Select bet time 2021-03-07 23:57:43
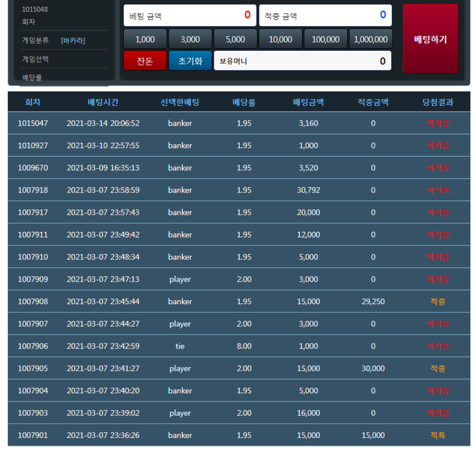476x458 pixels. coord(103,212)
